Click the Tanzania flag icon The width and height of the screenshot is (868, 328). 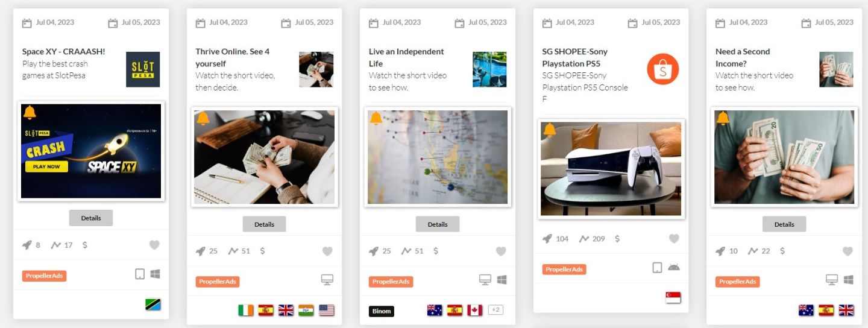pyautogui.click(x=153, y=304)
